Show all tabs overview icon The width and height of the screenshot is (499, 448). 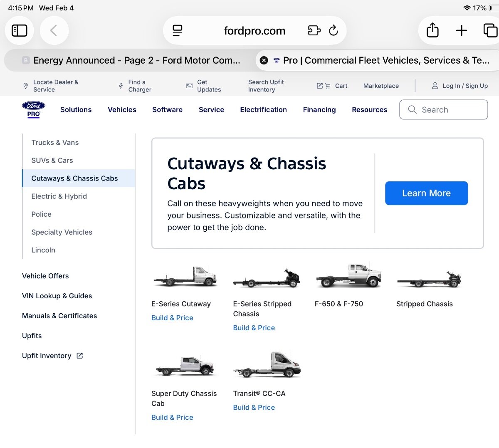click(490, 30)
